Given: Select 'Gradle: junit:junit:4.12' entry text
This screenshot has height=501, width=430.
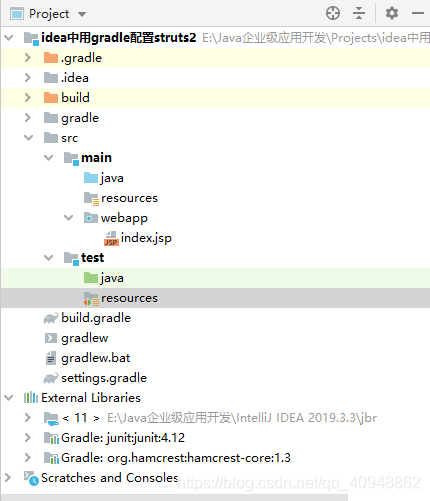Looking at the screenshot, I should coord(123,438).
